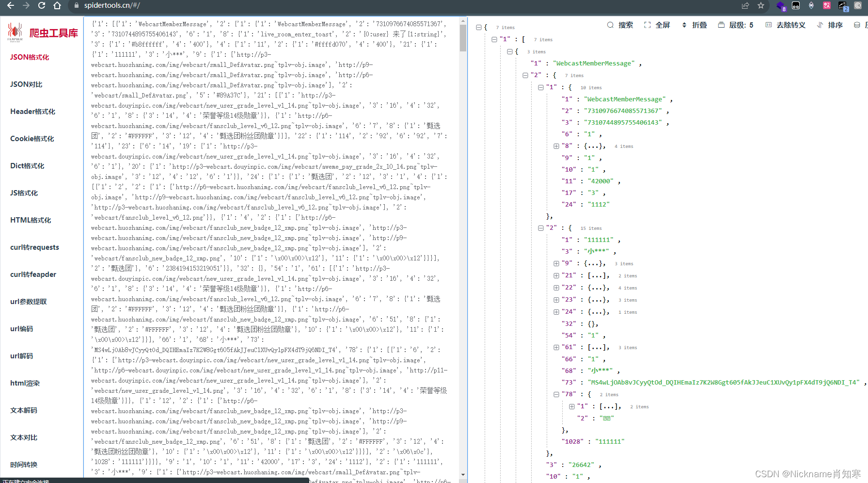This screenshot has width=868, height=483.
Task: Expand the "21" array with 2 items
Action: pos(556,275)
